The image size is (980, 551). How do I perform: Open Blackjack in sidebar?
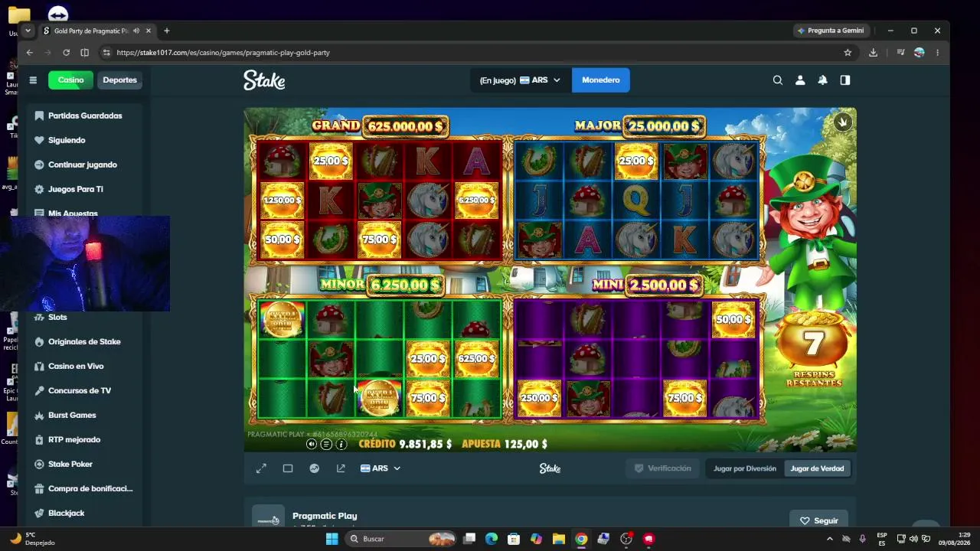[84, 513]
